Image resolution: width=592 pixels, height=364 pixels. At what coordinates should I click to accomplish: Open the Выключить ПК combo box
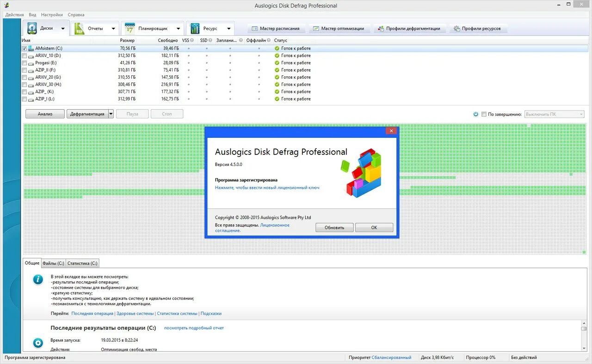554,114
